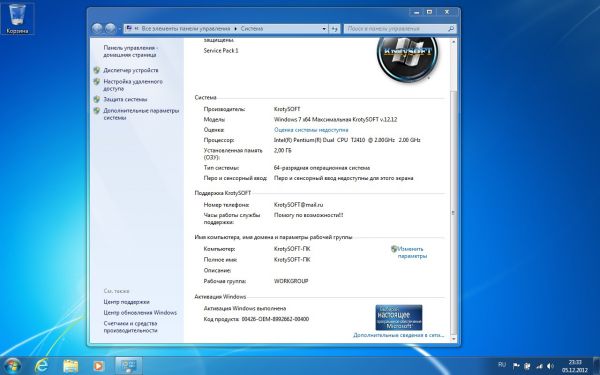Open Диспетчер устройств link
This screenshot has width=600, height=375.
130,70
